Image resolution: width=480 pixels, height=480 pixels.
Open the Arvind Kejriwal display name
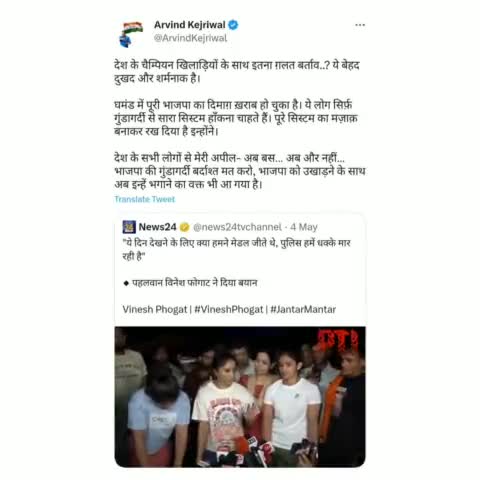[190, 25]
